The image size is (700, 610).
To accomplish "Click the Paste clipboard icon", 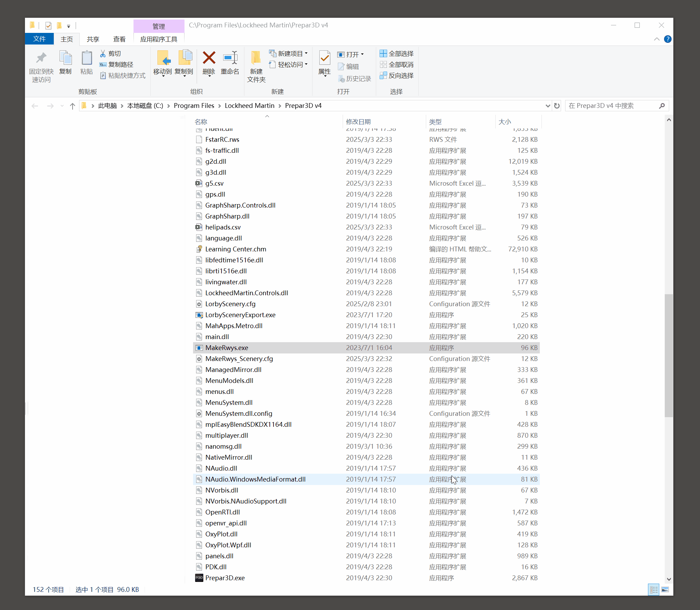I will click(x=87, y=58).
